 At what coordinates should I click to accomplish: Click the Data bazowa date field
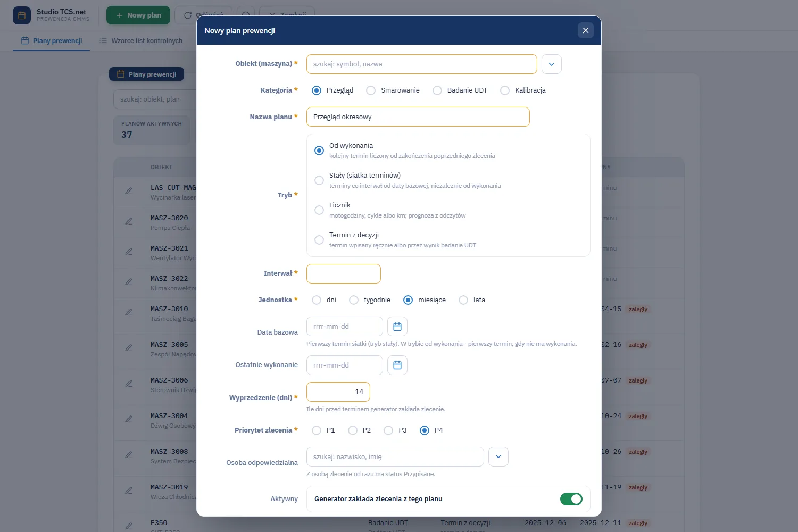point(345,327)
